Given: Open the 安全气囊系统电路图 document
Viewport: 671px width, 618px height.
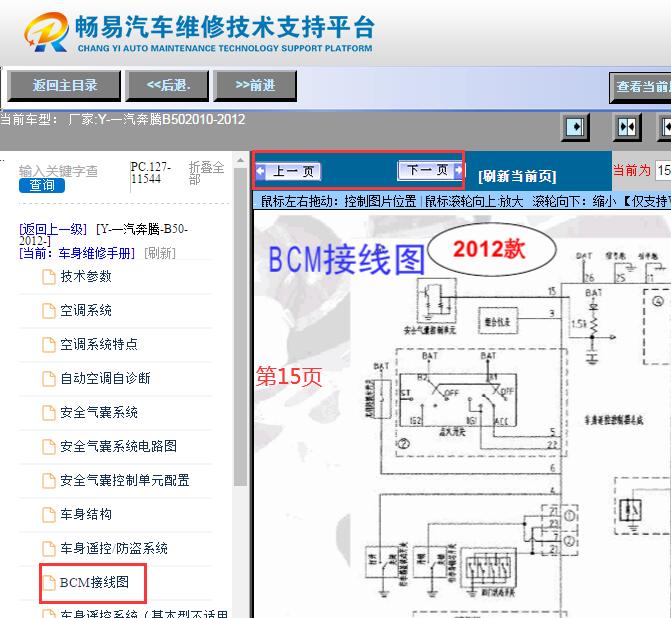Looking at the screenshot, I should pos(119,446).
